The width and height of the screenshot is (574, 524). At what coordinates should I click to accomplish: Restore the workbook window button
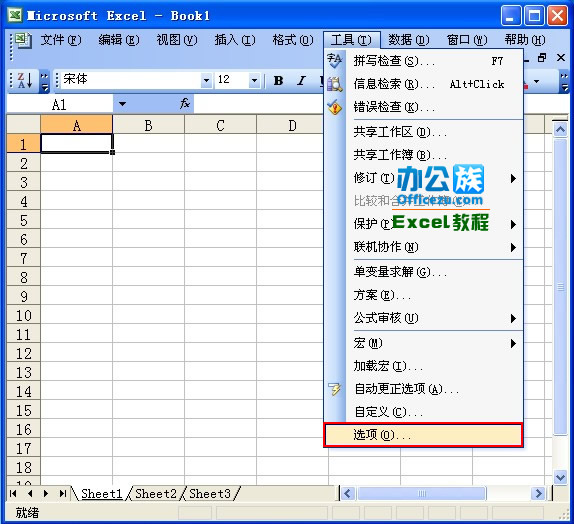click(x=542, y=57)
